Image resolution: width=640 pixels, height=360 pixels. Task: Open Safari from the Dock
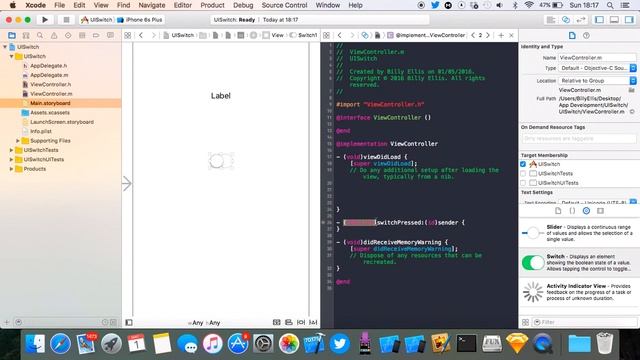click(x=60, y=344)
